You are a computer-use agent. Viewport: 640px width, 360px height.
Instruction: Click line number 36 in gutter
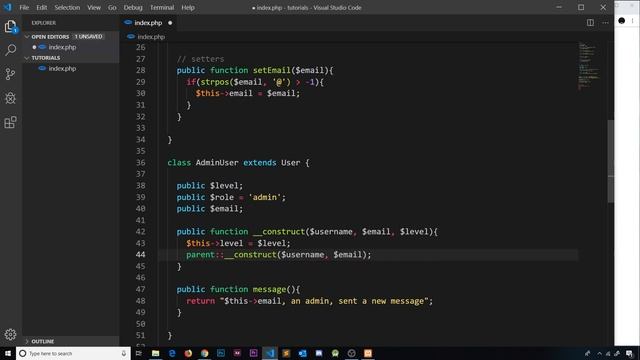(140, 162)
